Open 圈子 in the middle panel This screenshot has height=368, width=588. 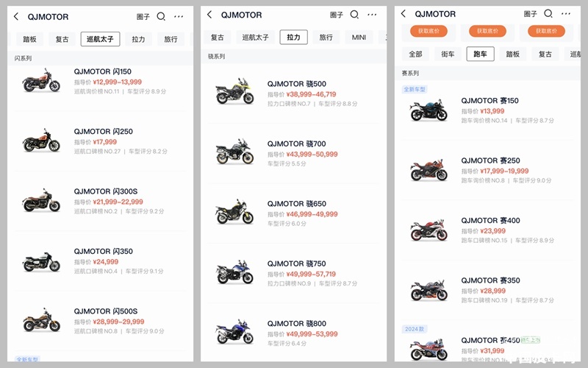click(x=337, y=15)
